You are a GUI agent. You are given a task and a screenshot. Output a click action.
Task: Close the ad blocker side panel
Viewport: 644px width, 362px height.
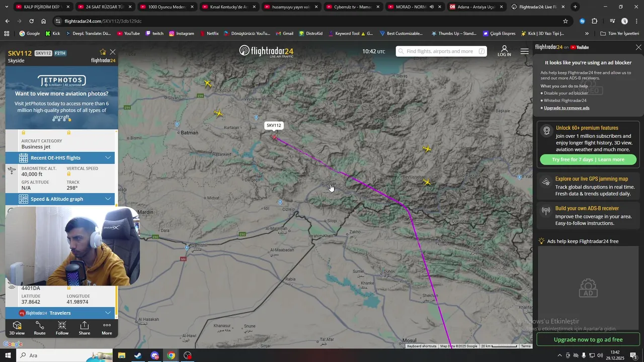(638, 47)
